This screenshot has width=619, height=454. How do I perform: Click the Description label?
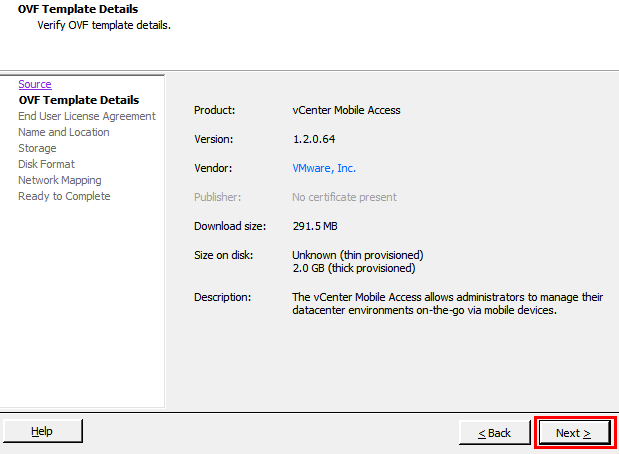222,297
